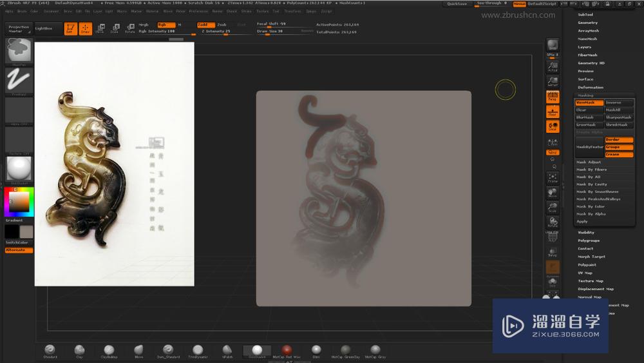Open the Document menu
The height and width of the screenshot is (363, 644).
click(x=52, y=11)
